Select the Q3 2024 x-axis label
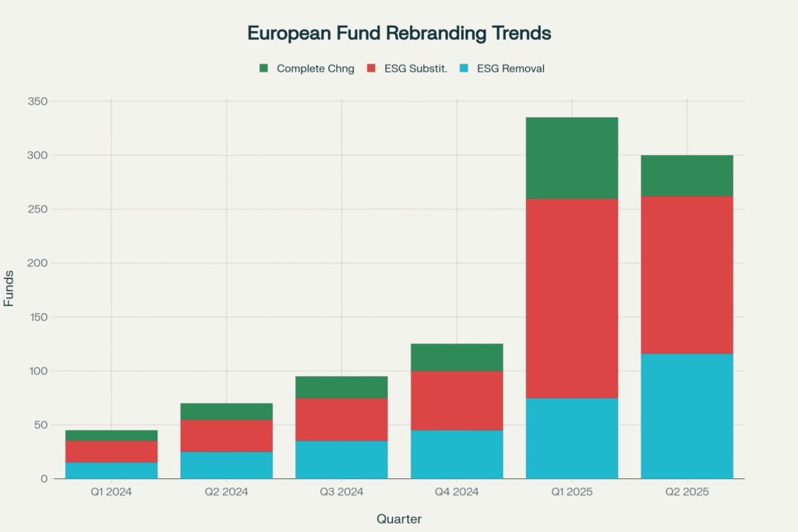This screenshot has width=798, height=532. point(341,492)
